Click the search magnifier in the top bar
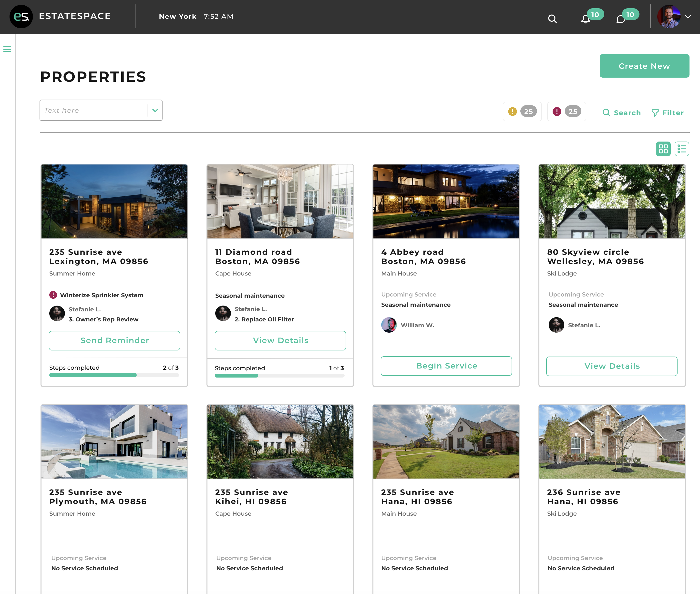The width and height of the screenshot is (700, 594). tap(552, 19)
